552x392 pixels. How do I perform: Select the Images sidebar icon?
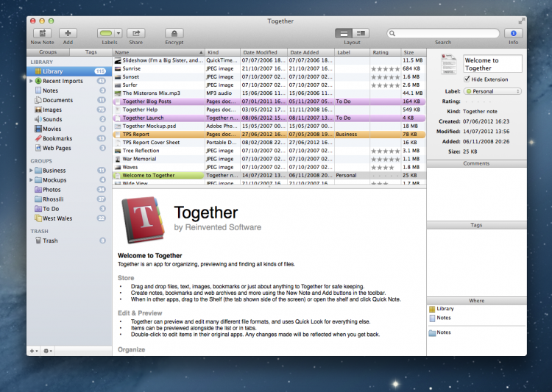point(38,110)
